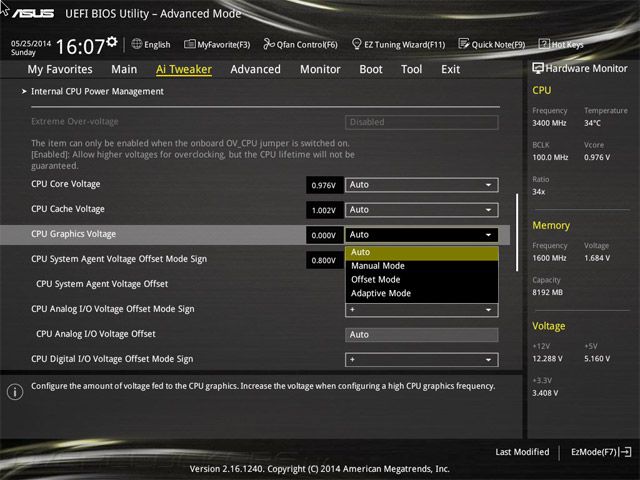Click the 0.000V graphics voltage reading

coord(324,235)
